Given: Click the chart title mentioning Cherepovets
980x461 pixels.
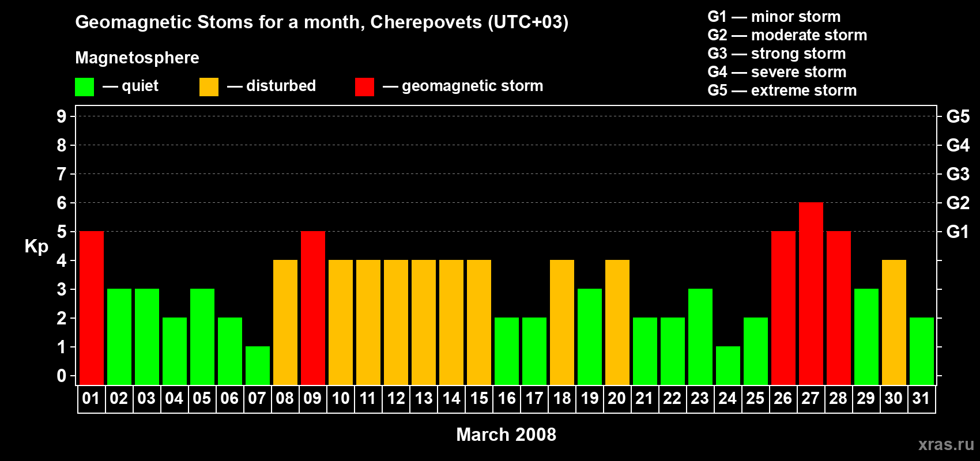Looking at the screenshot, I should tap(322, 22).
